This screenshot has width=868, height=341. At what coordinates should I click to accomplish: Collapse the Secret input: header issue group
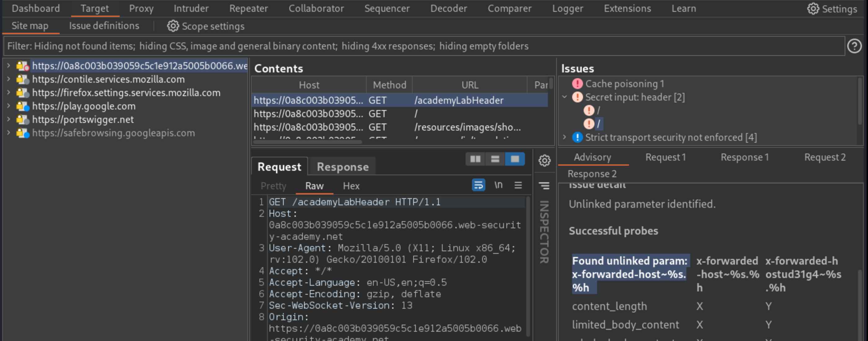[x=565, y=97]
